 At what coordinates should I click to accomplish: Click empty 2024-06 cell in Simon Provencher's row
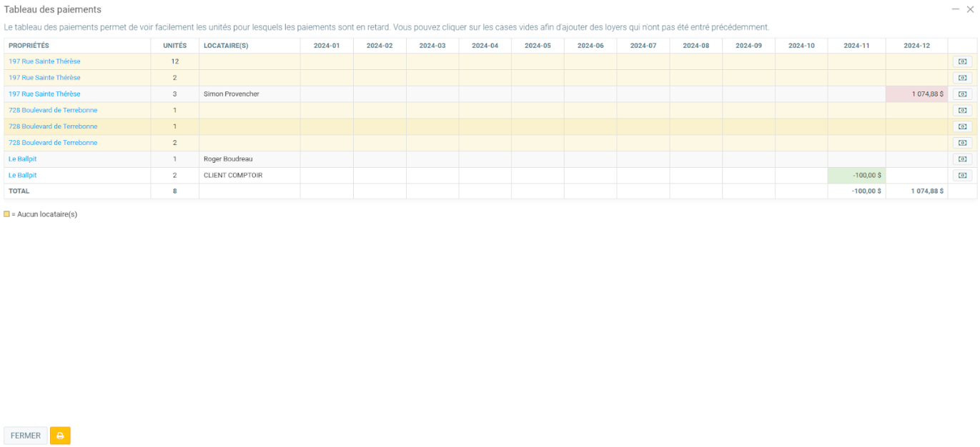point(590,94)
